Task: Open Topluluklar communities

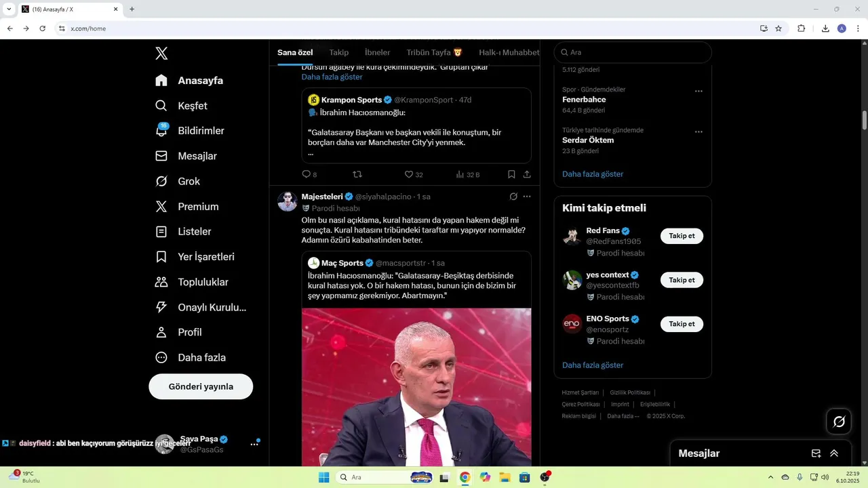Action: click(191, 282)
